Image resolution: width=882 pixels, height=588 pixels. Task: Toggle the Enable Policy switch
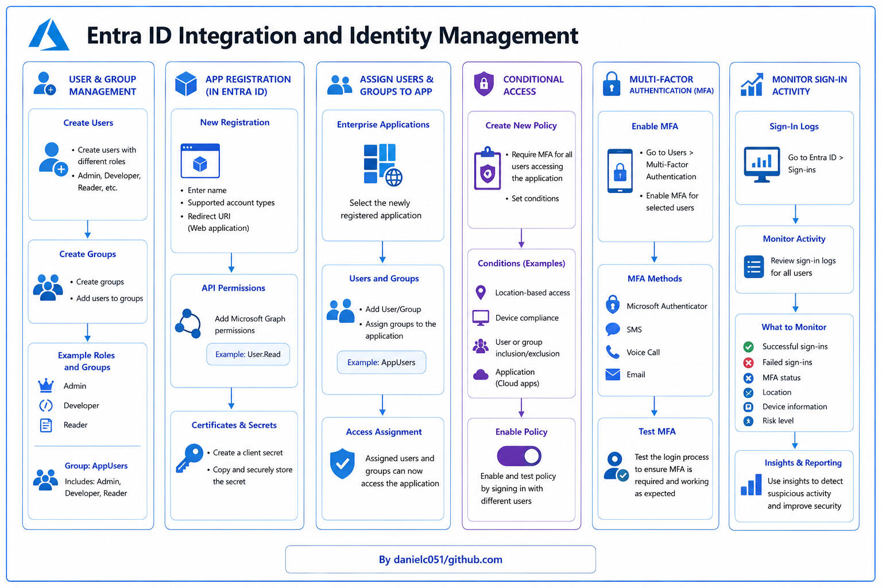coord(519,457)
